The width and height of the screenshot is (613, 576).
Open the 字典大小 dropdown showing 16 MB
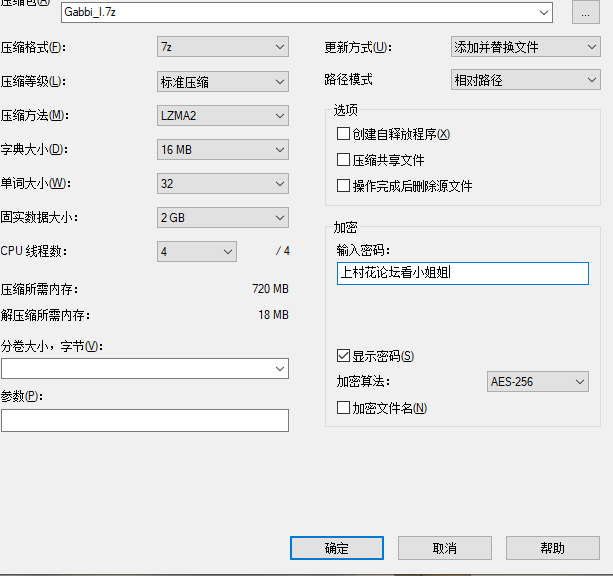coord(223,149)
